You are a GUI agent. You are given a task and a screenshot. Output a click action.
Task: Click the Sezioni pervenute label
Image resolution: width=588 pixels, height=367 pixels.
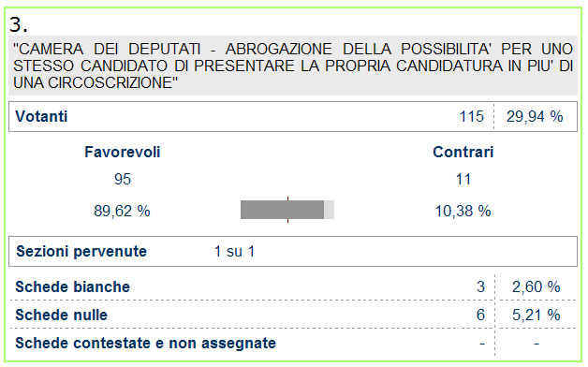[x=81, y=252]
